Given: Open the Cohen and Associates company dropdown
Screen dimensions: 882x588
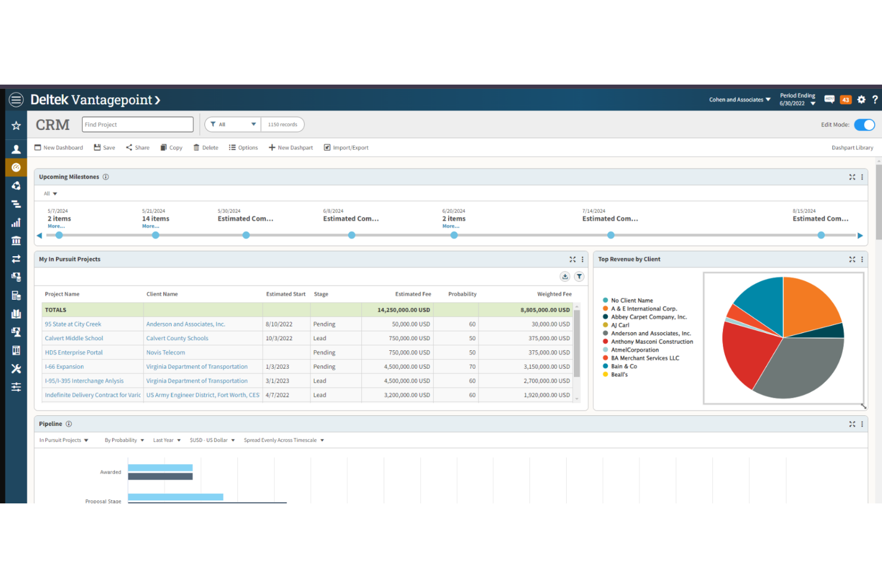Looking at the screenshot, I should coord(740,99).
